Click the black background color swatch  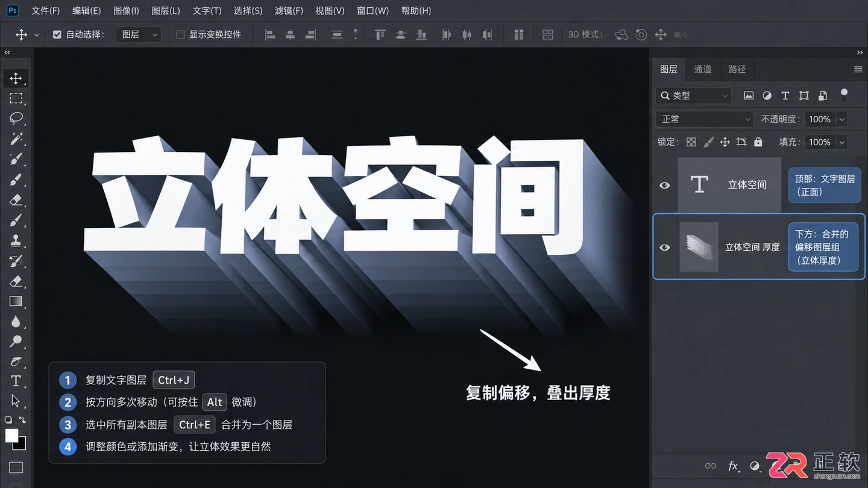(x=21, y=445)
